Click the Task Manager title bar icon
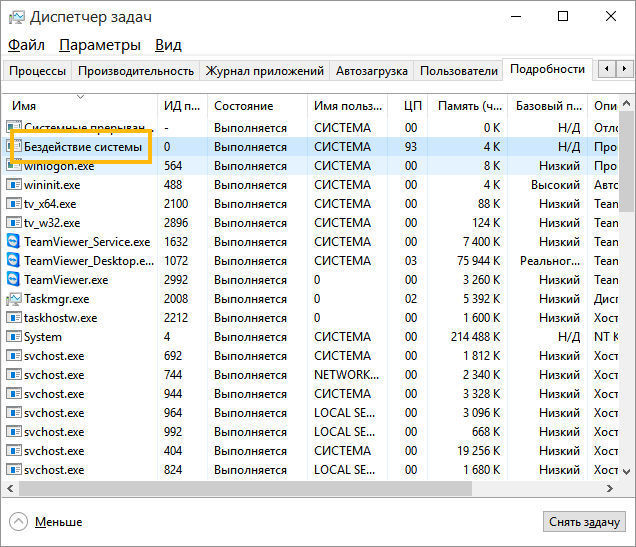The width and height of the screenshot is (636, 547). (x=15, y=17)
